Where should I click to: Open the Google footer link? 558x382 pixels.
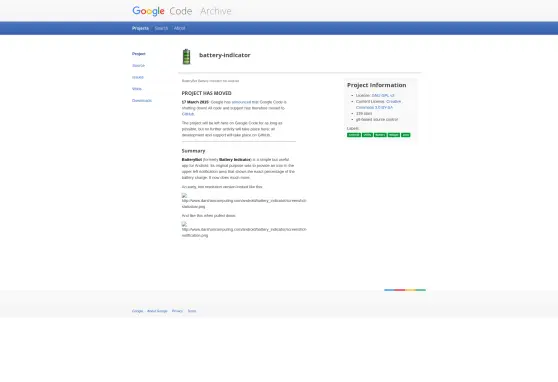click(137, 311)
